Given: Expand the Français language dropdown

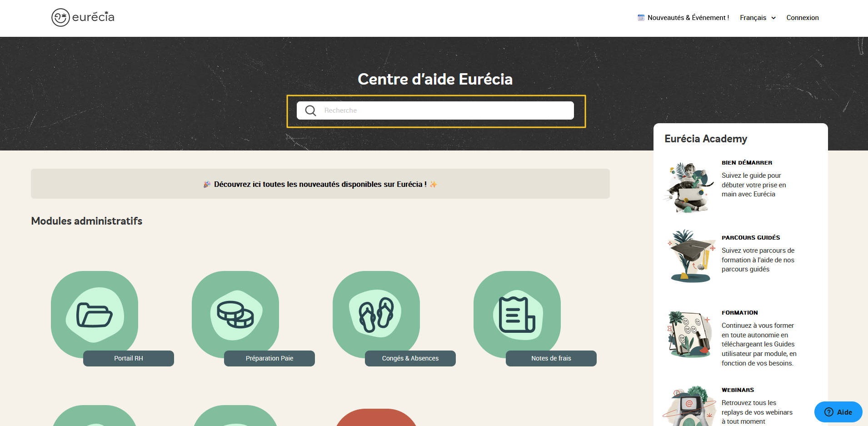Looking at the screenshot, I should pyautogui.click(x=758, y=18).
